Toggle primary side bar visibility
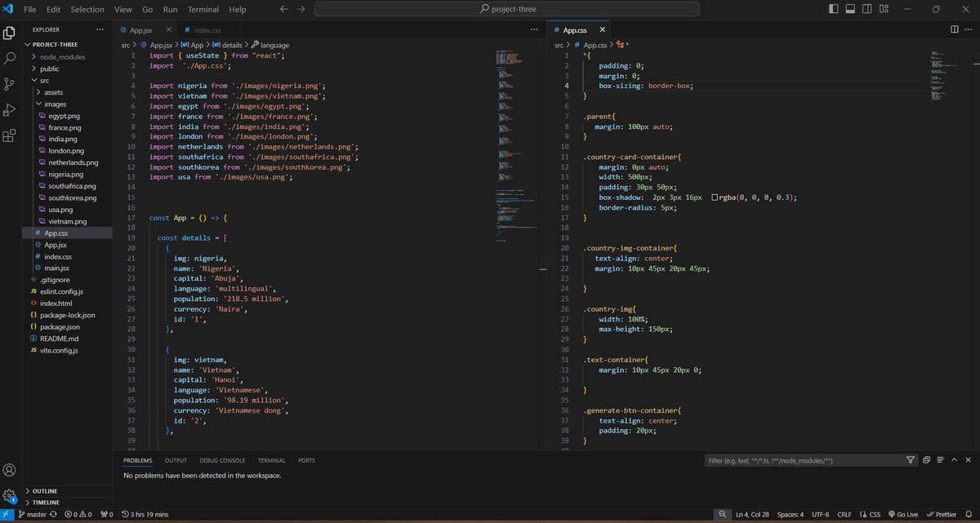The width and height of the screenshot is (980, 523). [x=833, y=9]
